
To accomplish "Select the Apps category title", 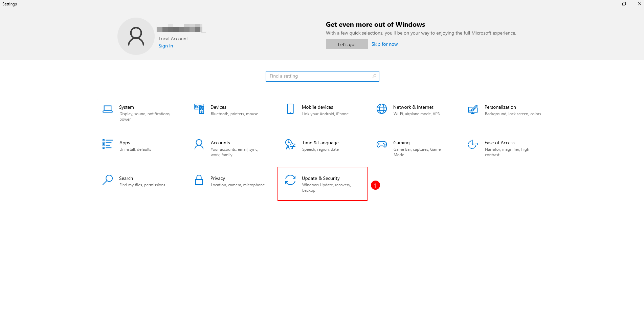I will click(125, 143).
